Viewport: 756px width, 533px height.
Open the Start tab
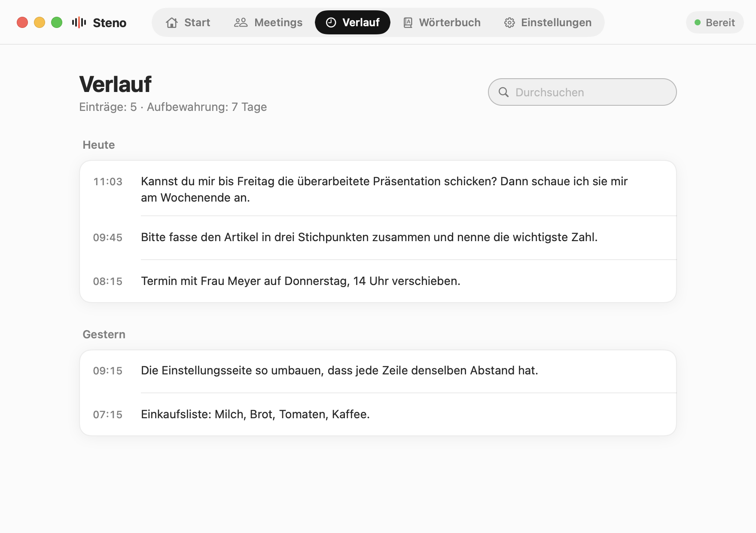point(188,22)
